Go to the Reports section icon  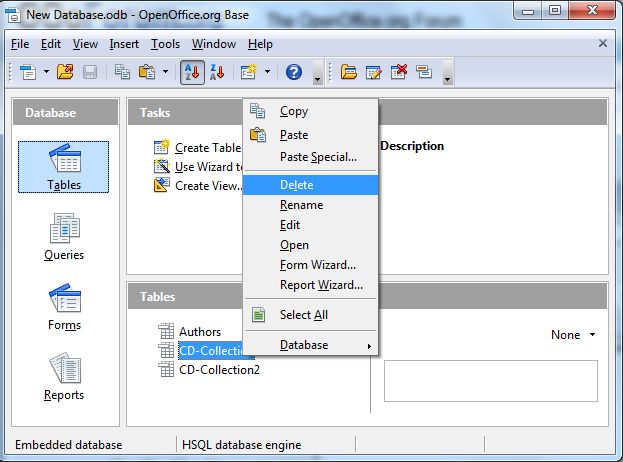(64, 377)
